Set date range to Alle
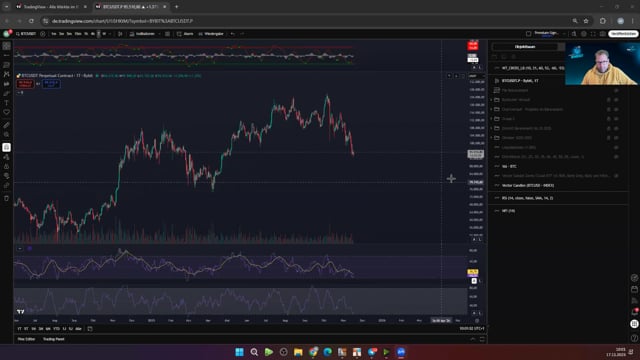Image resolution: width=640 pixels, height=360 pixels. point(78,329)
